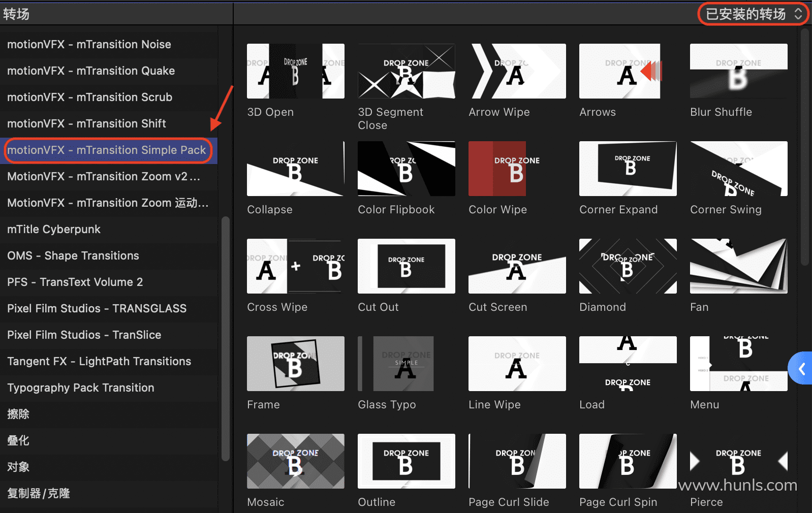The height and width of the screenshot is (513, 812).
Task: Pick the Frame transition thumbnail
Action: tap(296, 364)
